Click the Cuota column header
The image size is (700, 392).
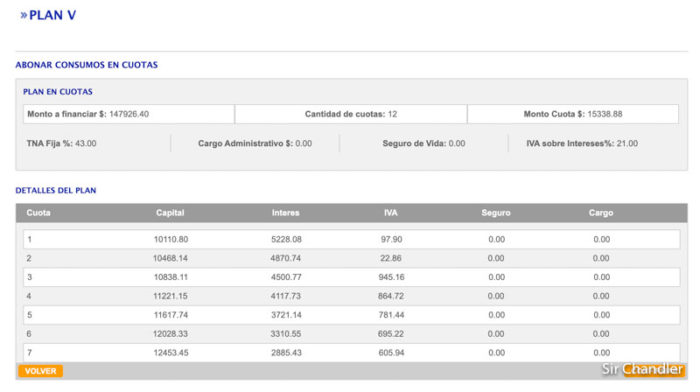38,213
